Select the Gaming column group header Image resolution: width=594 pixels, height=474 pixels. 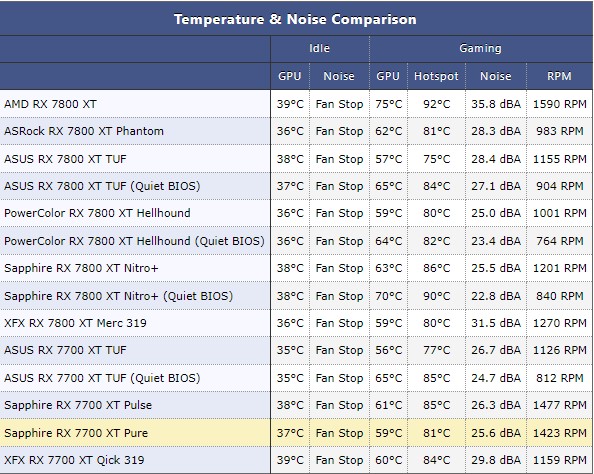click(x=480, y=48)
